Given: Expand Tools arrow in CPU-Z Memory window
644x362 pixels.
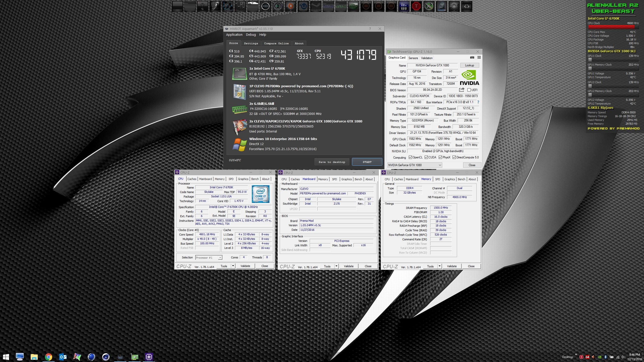Looking at the screenshot, I should (439, 266).
